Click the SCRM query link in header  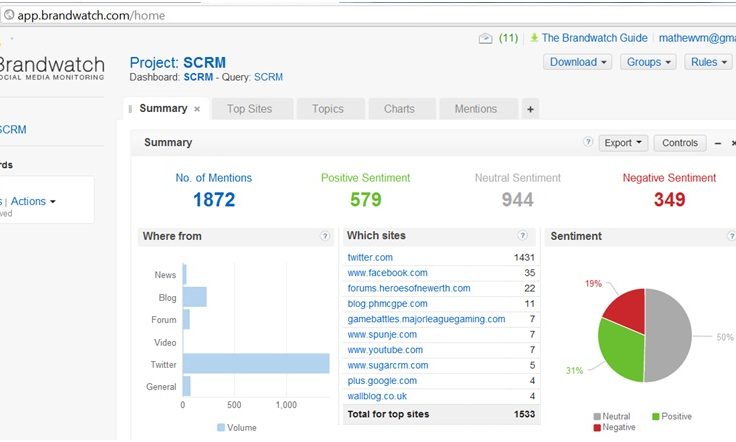pyautogui.click(x=268, y=77)
